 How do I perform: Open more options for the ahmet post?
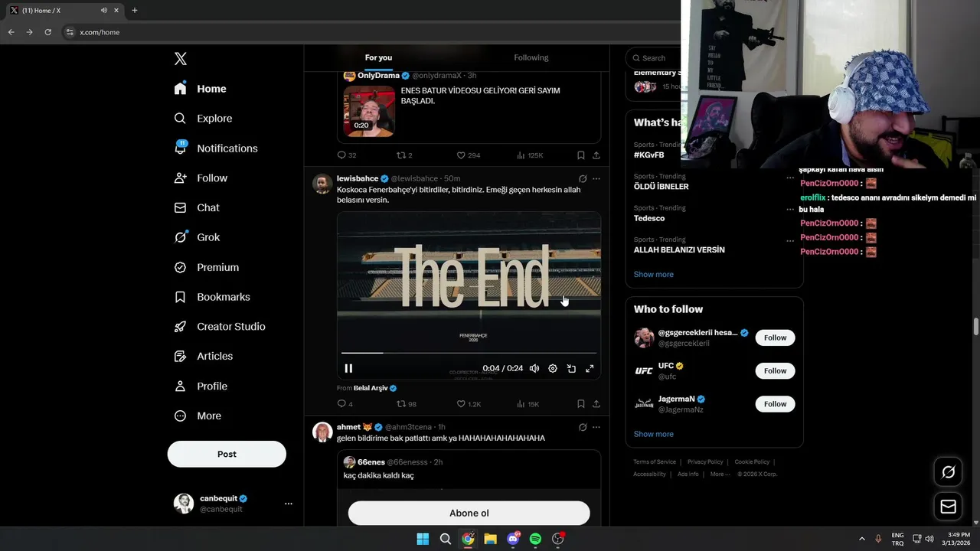[596, 427]
